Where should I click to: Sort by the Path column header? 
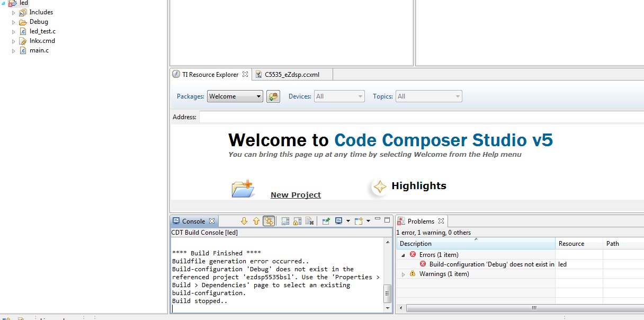(624, 243)
